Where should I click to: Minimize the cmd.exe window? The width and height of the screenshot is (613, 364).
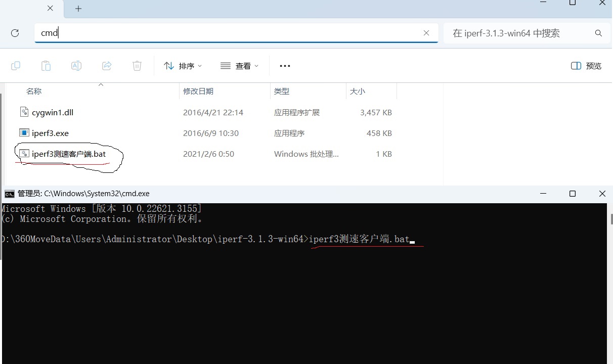[x=543, y=194]
